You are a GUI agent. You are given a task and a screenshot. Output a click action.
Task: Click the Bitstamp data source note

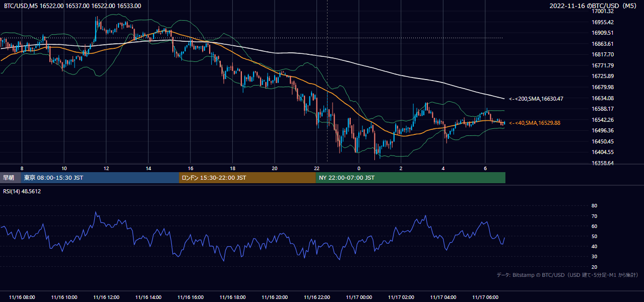coord(567,275)
